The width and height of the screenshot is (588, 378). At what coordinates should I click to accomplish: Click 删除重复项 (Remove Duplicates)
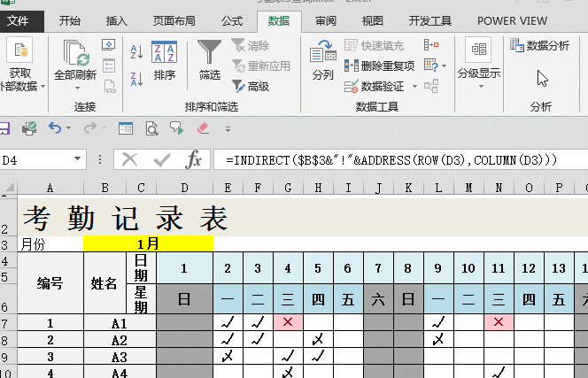(x=380, y=66)
